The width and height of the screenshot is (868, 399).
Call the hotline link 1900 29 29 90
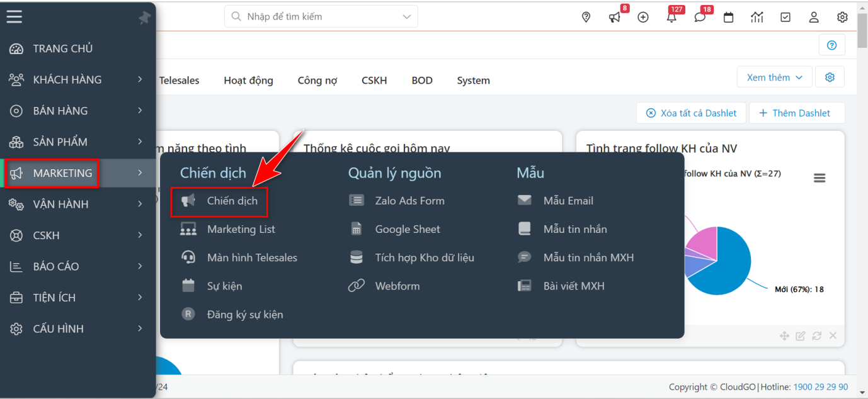coord(821,386)
